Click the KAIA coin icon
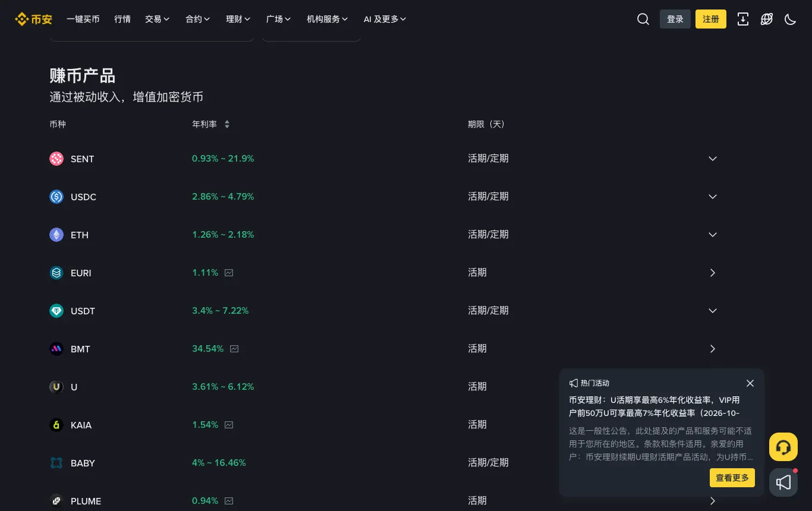 [56, 425]
